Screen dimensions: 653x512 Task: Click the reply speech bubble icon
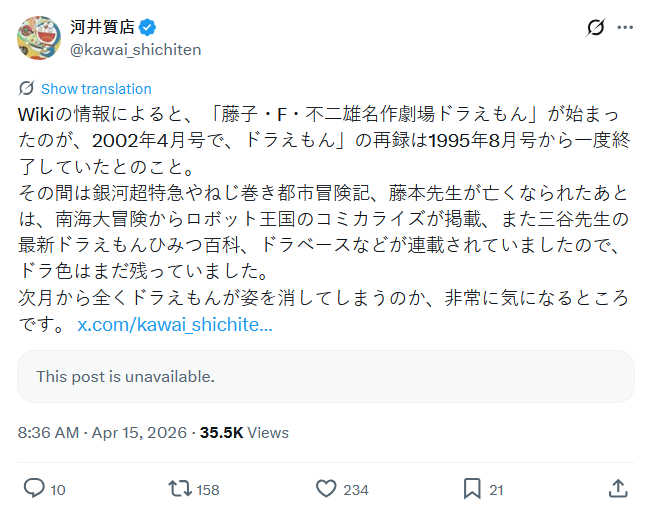click(x=33, y=488)
